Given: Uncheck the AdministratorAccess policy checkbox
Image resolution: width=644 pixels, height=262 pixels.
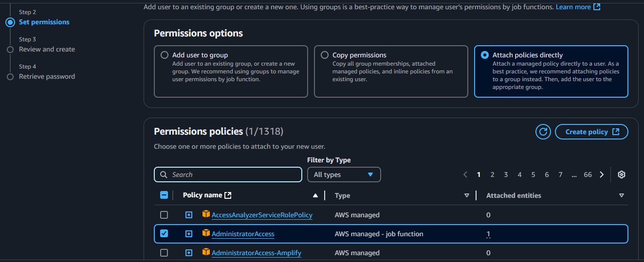Looking at the screenshot, I should point(164,234).
